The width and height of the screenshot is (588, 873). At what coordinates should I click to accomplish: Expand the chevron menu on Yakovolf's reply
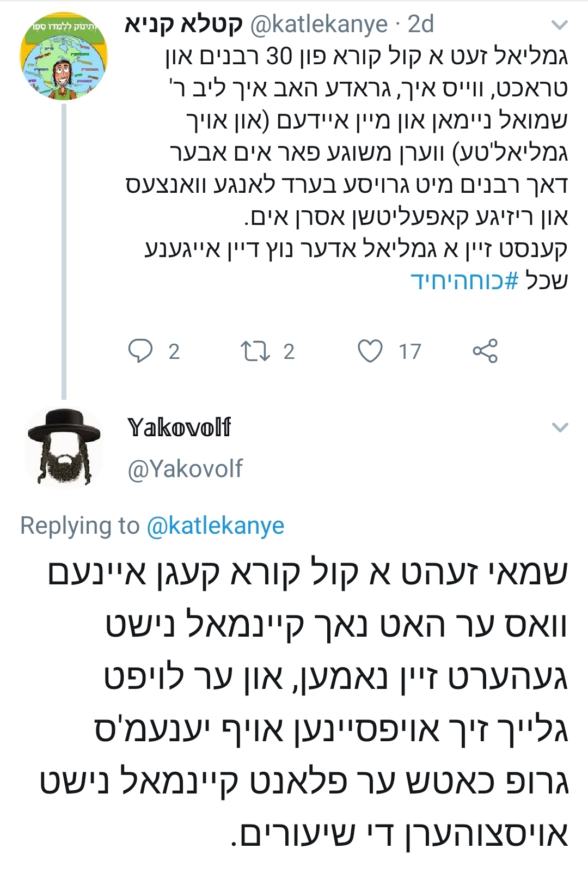point(560,428)
